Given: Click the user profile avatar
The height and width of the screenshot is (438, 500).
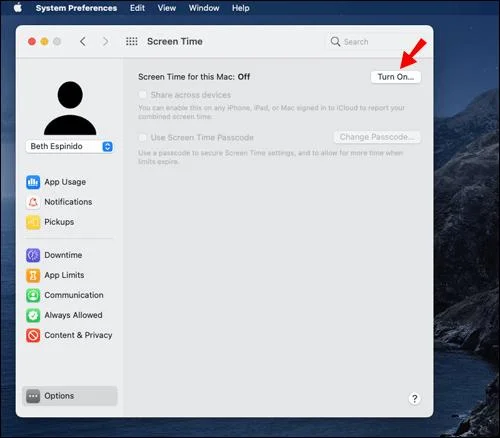Looking at the screenshot, I should [x=70, y=108].
